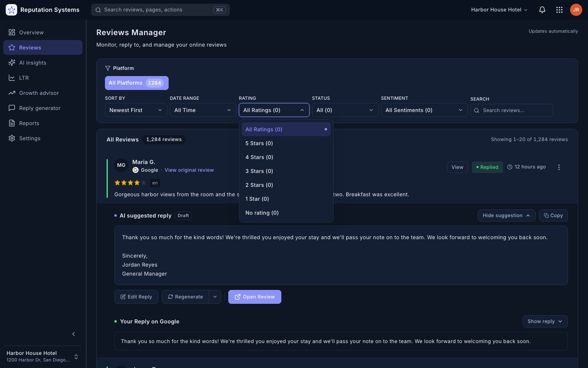Choose 2 Stars (0) in the rating list
Viewport: 588px width, 368px height.
[286, 185]
